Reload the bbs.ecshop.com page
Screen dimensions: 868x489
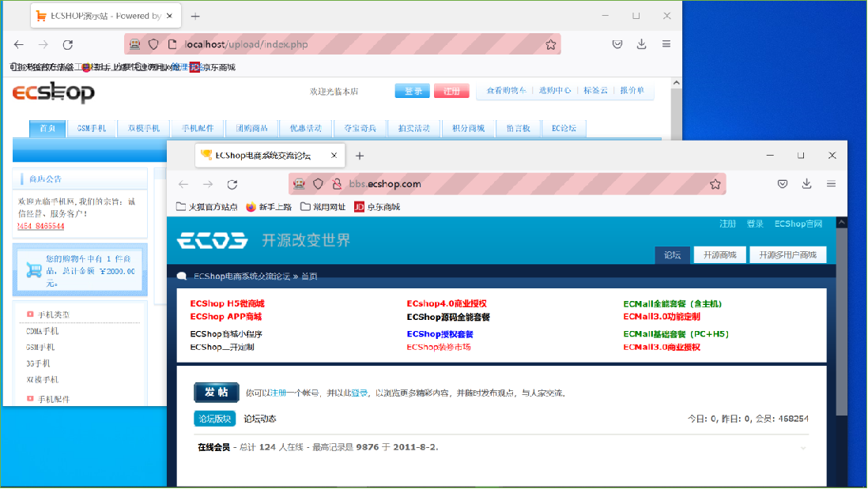[232, 184]
